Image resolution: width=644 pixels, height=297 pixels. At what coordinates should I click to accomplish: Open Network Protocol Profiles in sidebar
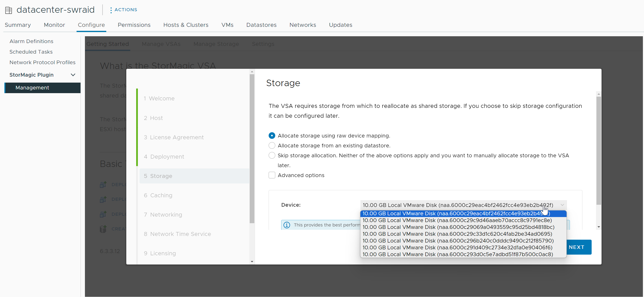(42, 62)
